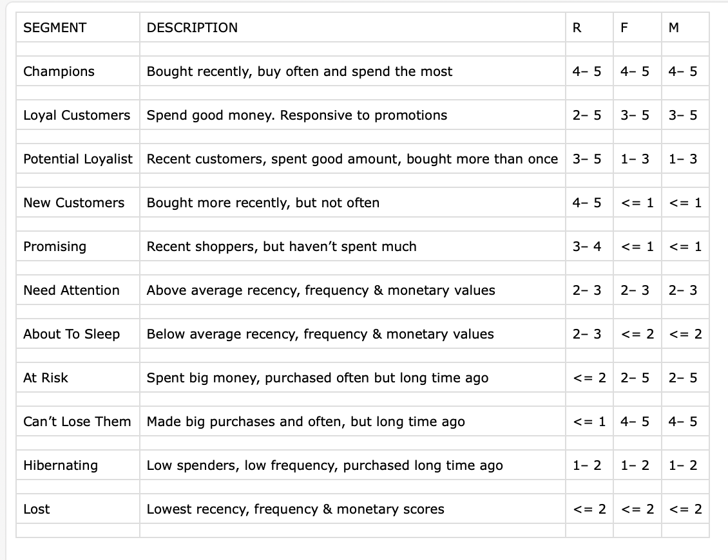
Task: Click the DESCRIPTION column header
Action: (x=192, y=28)
